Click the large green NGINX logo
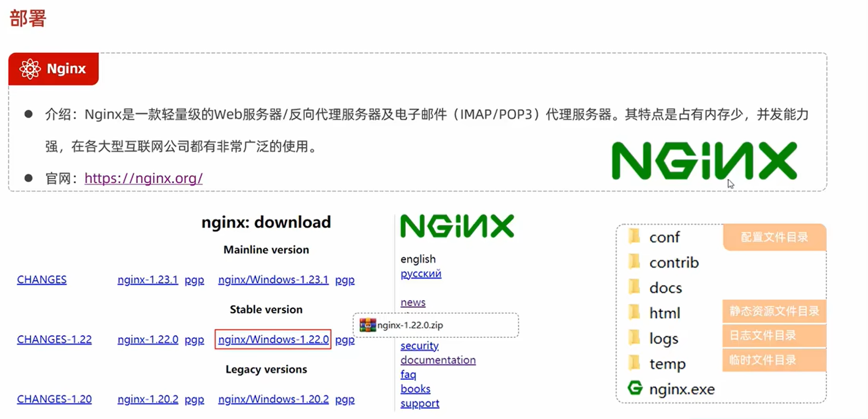 click(x=704, y=160)
